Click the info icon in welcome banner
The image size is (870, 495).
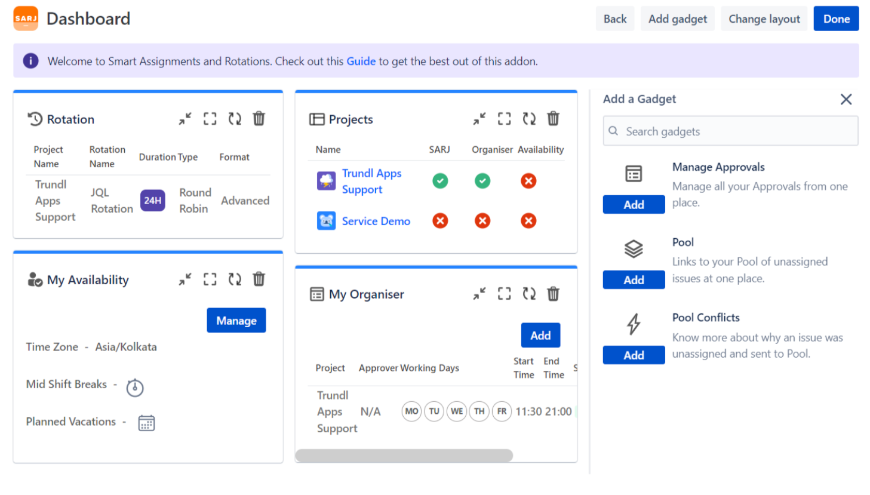(31, 61)
